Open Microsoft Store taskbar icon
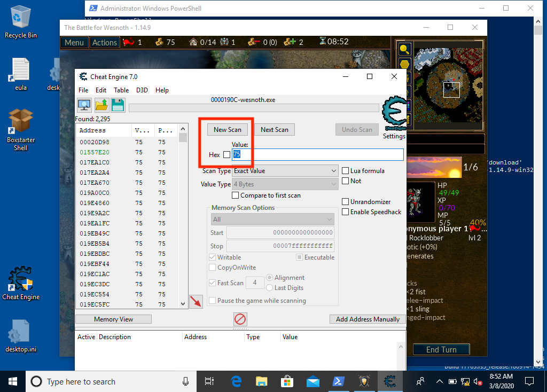Image resolution: width=547 pixels, height=392 pixels. click(287, 381)
